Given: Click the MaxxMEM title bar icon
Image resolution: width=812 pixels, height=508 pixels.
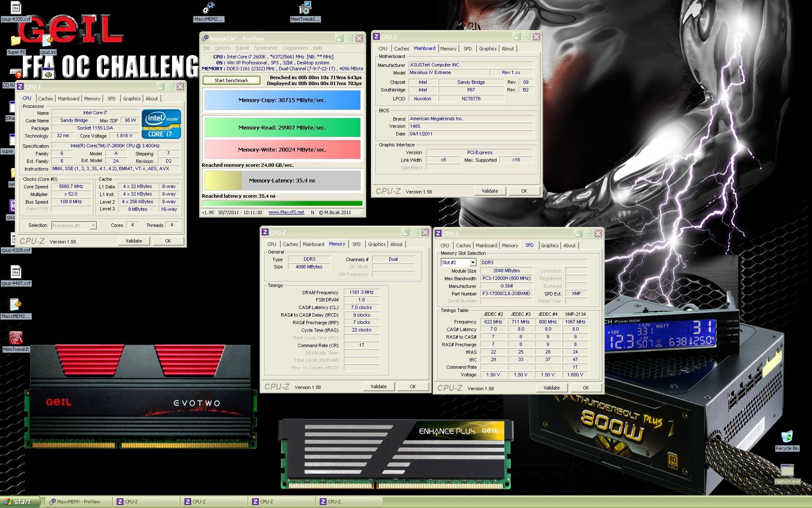Looking at the screenshot, I should click(205, 38).
